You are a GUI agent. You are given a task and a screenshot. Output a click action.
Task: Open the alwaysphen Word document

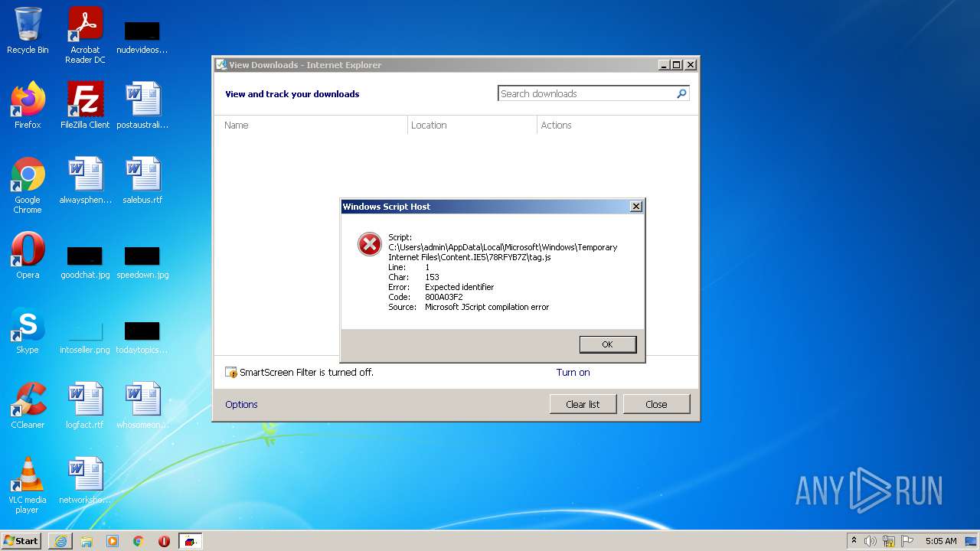85,181
